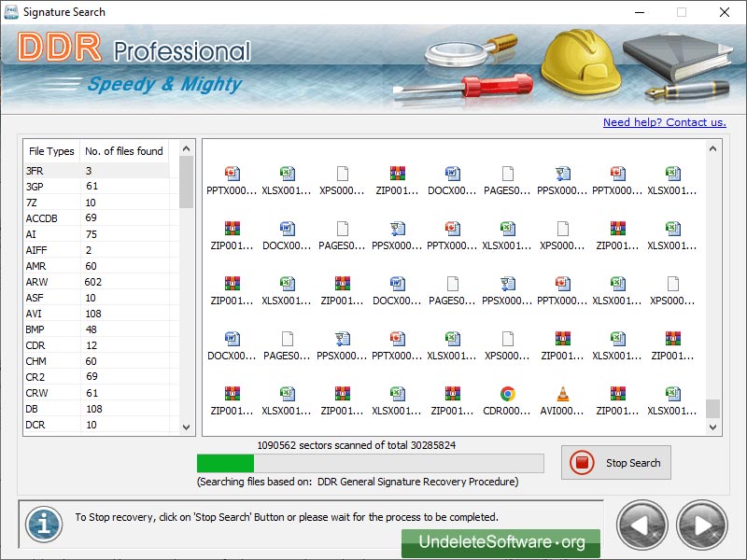Select the PPTX000 file in the third row
Viewport: 747px width, 560px height.
562,291
